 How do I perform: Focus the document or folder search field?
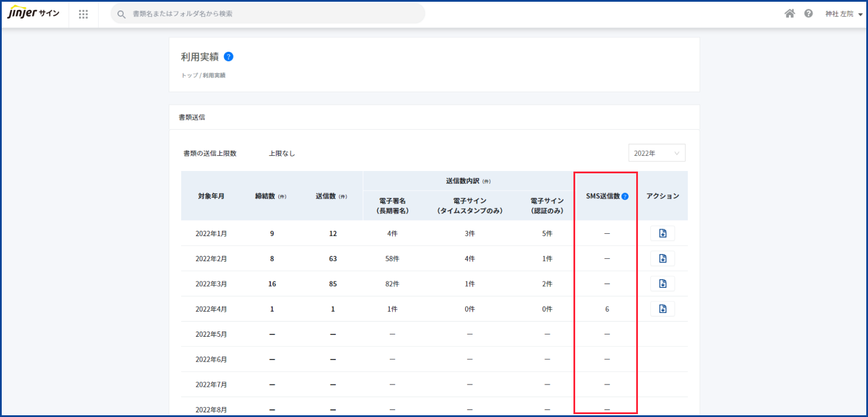[273, 13]
